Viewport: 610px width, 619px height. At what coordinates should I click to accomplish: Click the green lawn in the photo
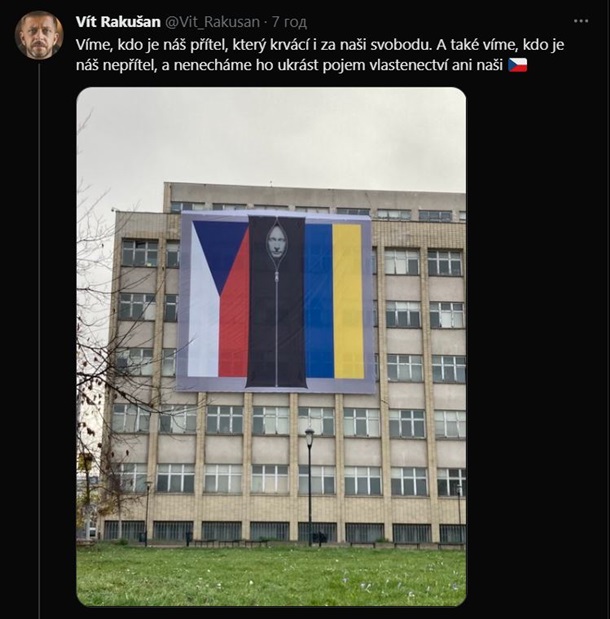[x=271, y=574]
